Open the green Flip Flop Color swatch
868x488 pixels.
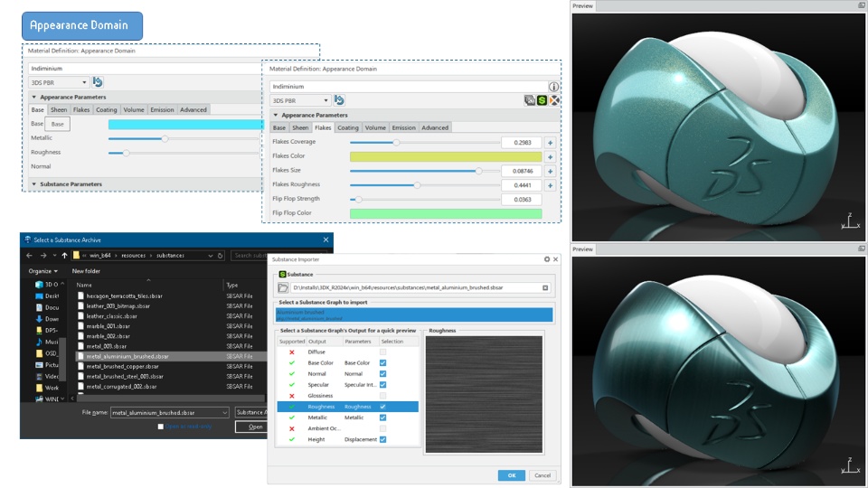click(446, 213)
